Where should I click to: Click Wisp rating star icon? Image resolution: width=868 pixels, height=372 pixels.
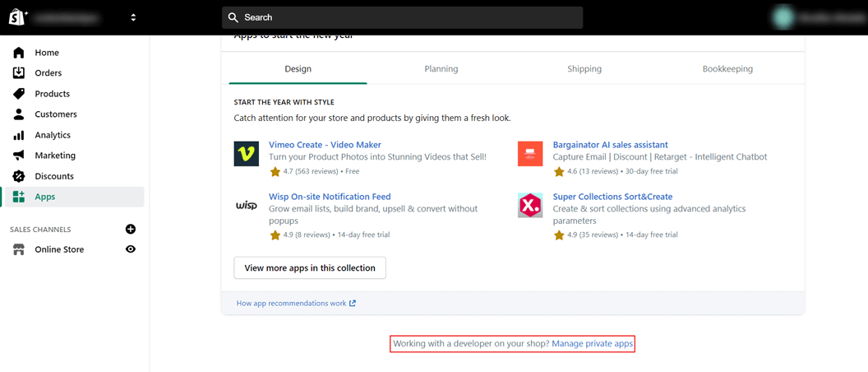click(275, 235)
